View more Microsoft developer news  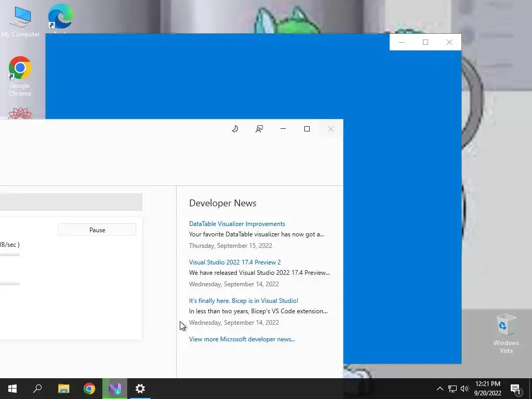(242, 339)
